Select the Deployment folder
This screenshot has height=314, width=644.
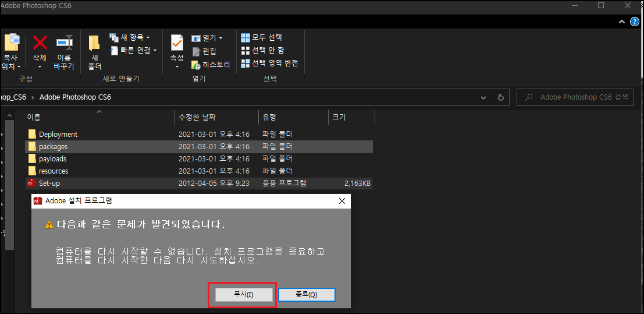(x=199, y=134)
